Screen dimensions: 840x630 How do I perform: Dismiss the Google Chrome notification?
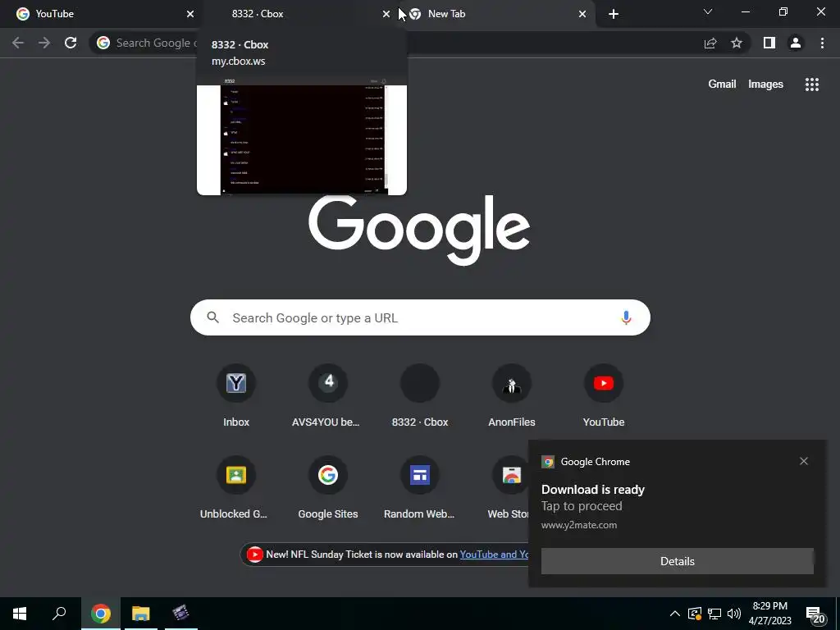click(804, 461)
